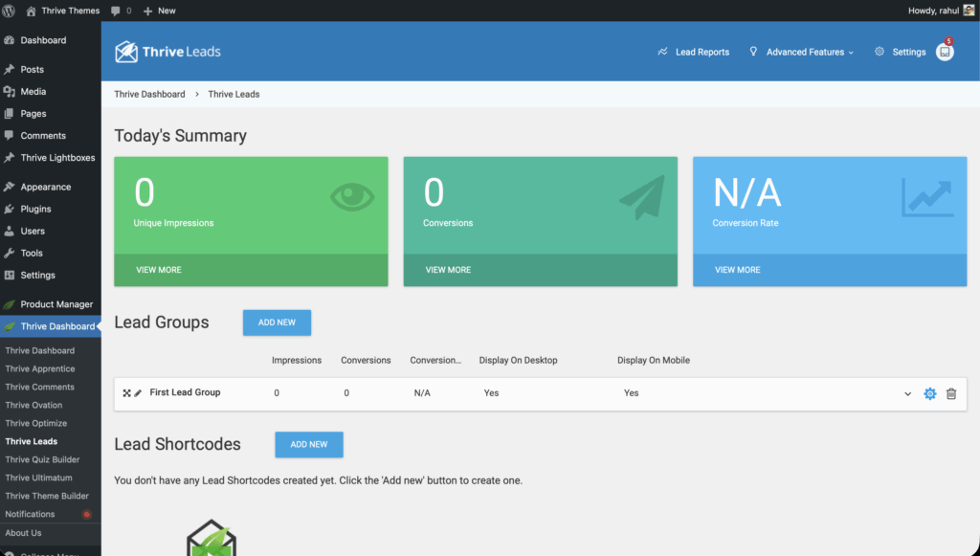Click the Thrive Leads logo in header
This screenshot has height=556, width=980.
tap(167, 52)
